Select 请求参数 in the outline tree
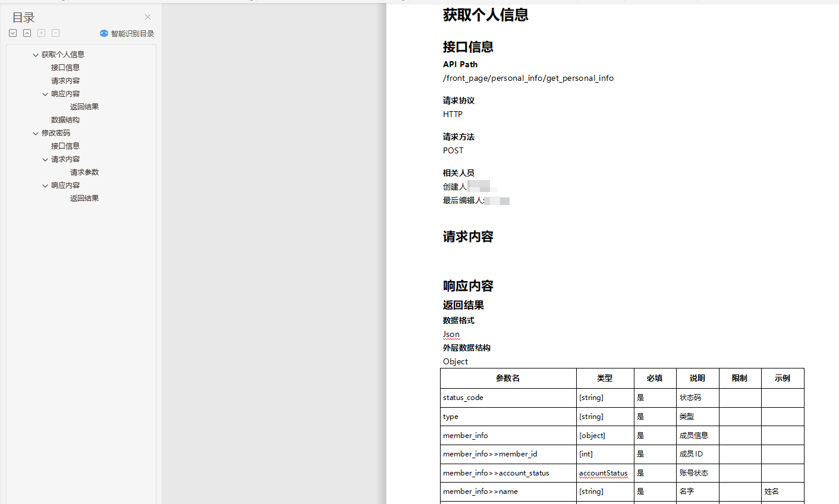The image size is (839, 504). (84, 172)
